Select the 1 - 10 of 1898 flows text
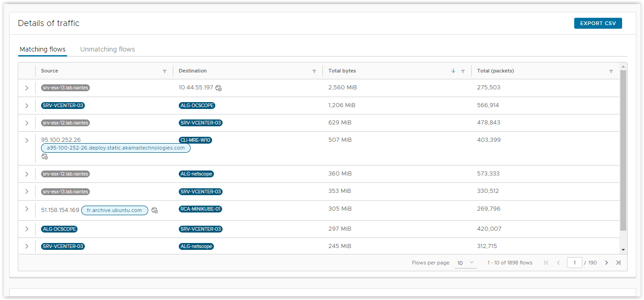 pyautogui.click(x=510, y=263)
